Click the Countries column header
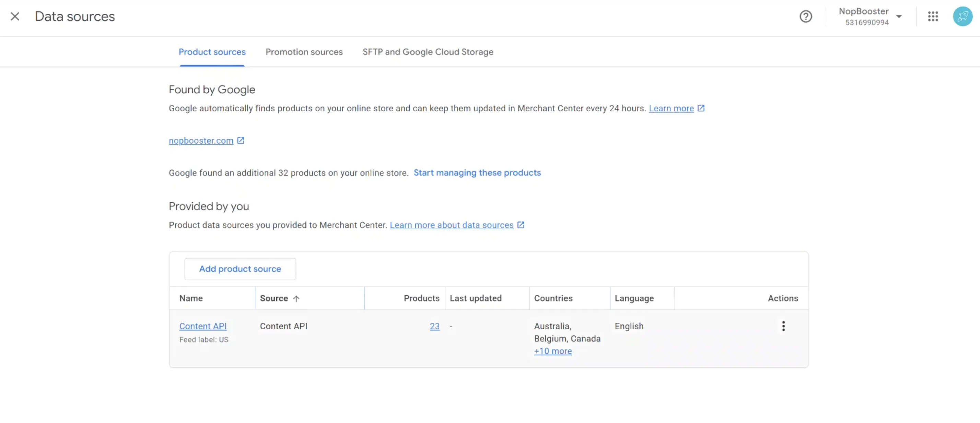The height and width of the screenshot is (423, 980). pyautogui.click(x=553, y=298)
